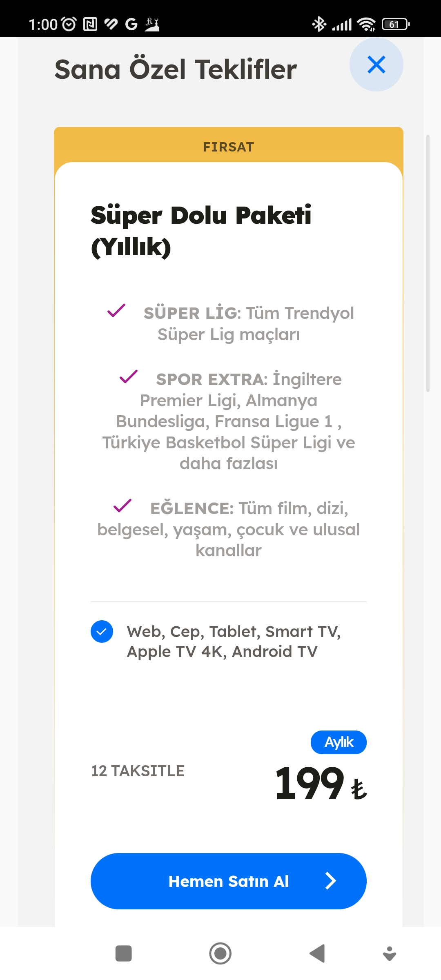Tap the accessibility icon in the navigation bar
This screenshot has height=980, width=441.
[390, 953]
